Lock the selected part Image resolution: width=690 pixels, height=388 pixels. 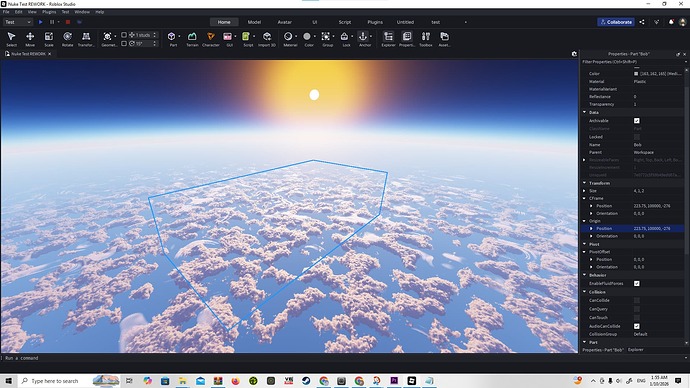coord(345,39)
